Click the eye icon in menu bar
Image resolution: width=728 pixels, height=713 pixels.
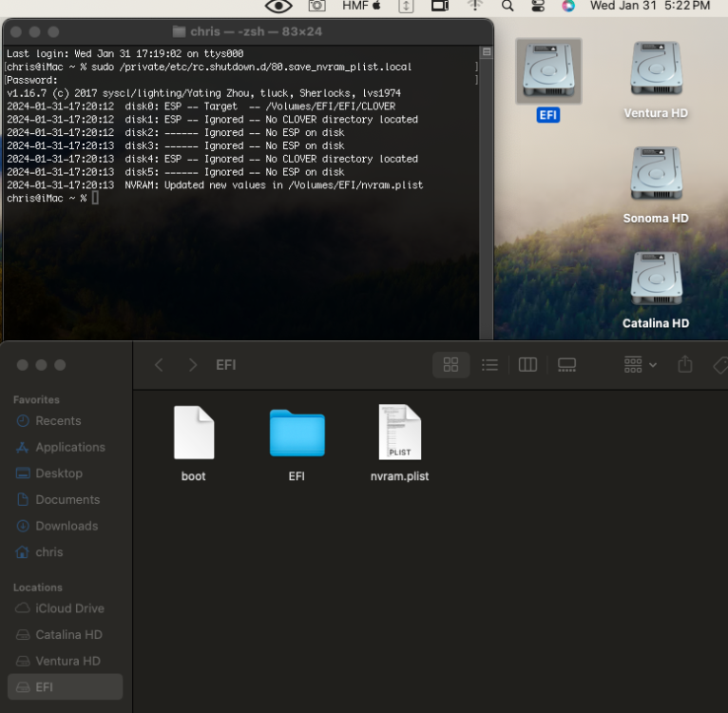pos(278,6)
